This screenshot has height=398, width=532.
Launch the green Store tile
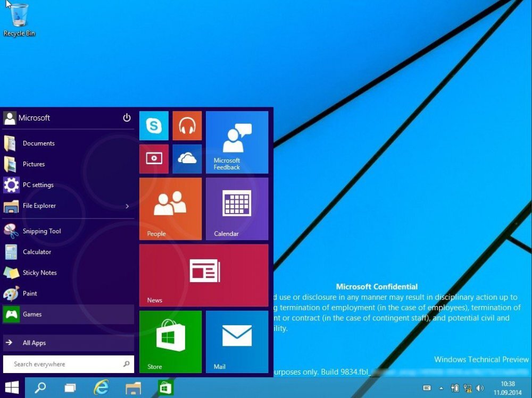click(170, 341)
